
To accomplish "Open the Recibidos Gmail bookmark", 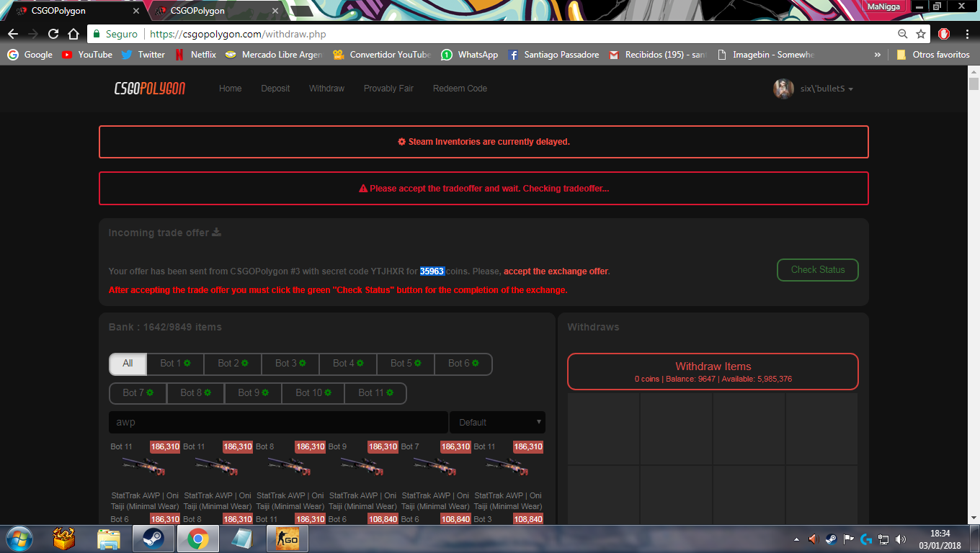I will (x=657, y=55).
